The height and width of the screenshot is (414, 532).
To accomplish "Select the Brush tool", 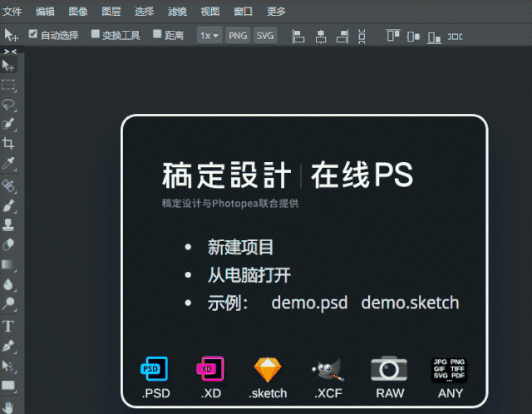I will click(8, 205).
